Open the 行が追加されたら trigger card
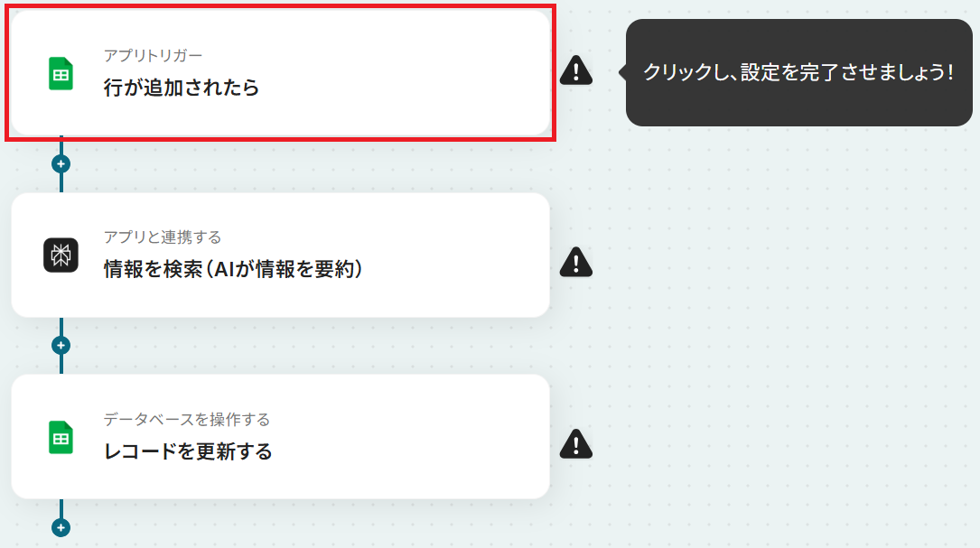This screenshot has height=548, width=980. coord(281,73)
